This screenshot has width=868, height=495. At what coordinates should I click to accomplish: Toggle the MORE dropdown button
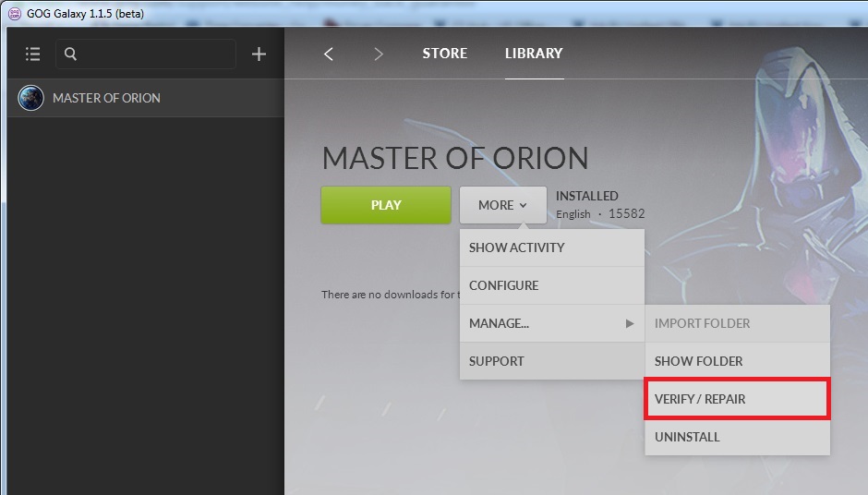tap(502, 205)
